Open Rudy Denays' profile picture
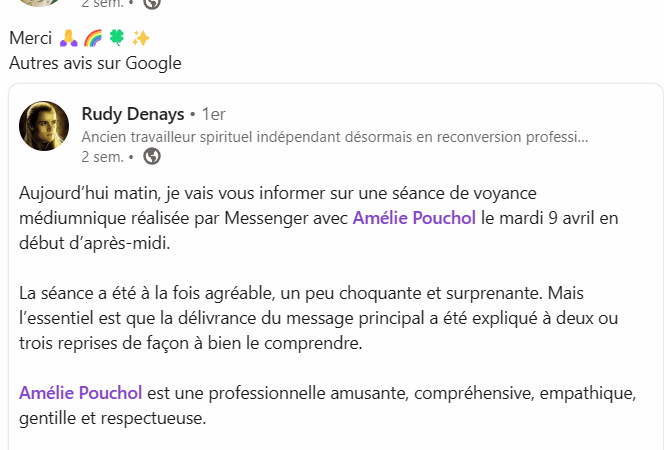 coord(43,126)
